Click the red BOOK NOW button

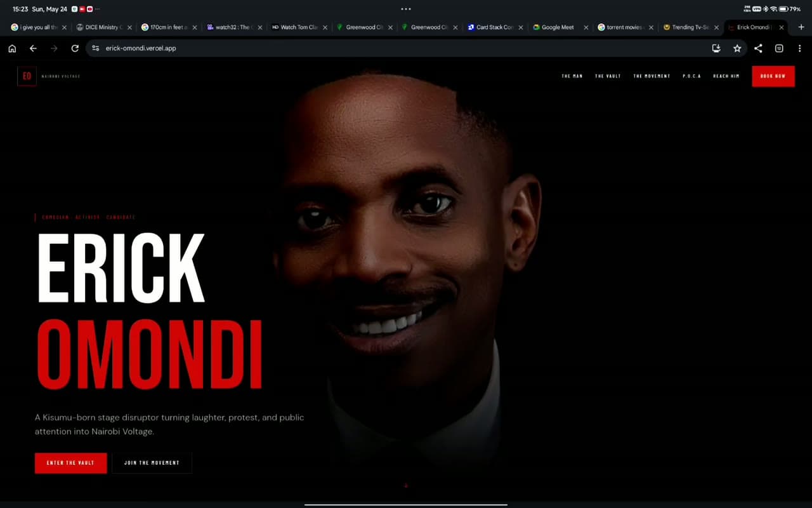tap(773, 76)
